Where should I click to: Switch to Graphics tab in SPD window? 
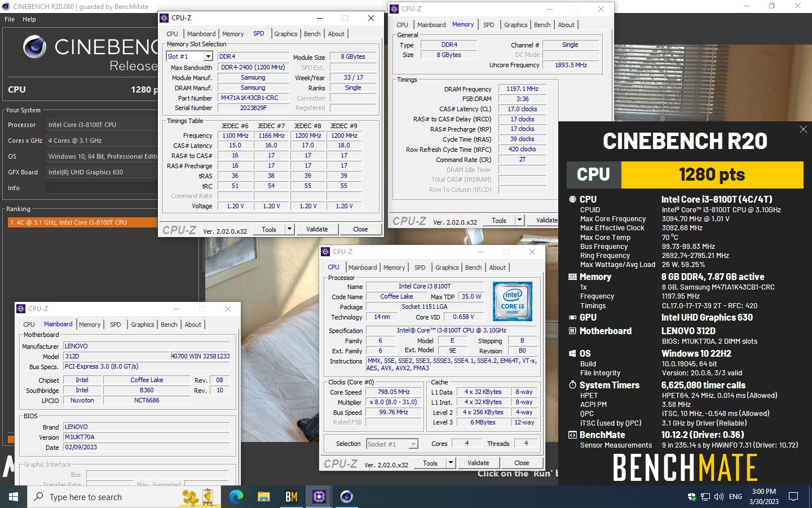286,34
